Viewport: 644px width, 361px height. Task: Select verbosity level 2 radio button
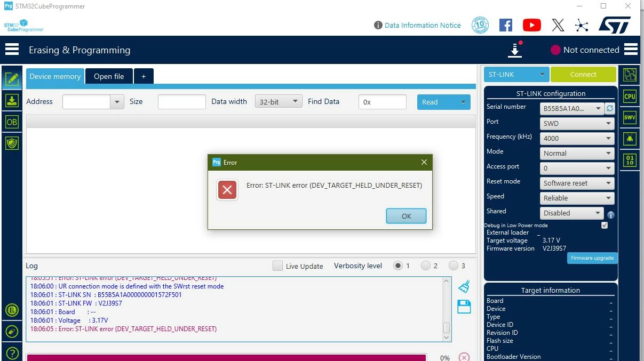(425, 266)
